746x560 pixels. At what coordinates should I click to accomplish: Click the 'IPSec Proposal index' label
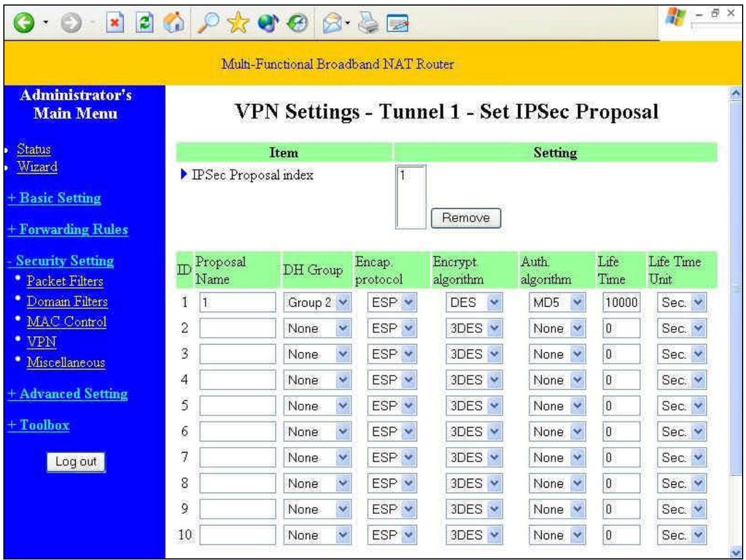[253, 175]
